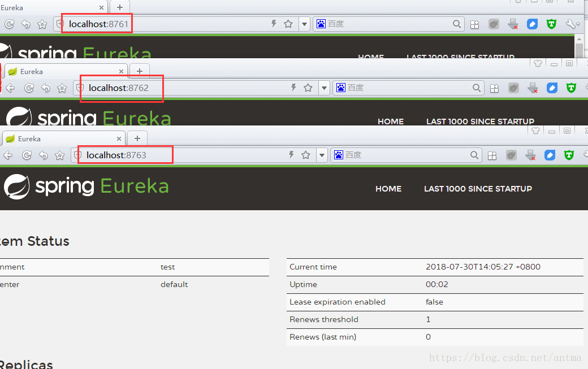
Task: Click the lightning icon in localhost:8763 address bar
Action: tap(291, 155)
